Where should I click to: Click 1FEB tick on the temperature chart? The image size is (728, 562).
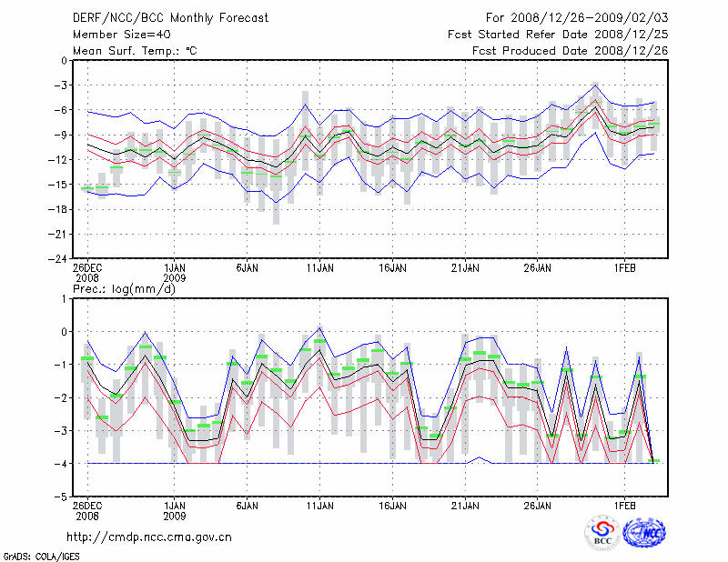pyautogui.click(x=624, y=268)
